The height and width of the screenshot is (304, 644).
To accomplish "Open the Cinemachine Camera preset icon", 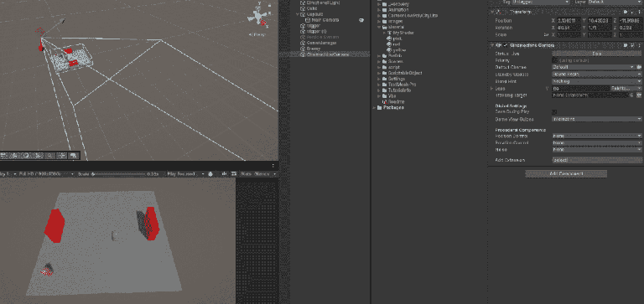I will tap(632, 45).
